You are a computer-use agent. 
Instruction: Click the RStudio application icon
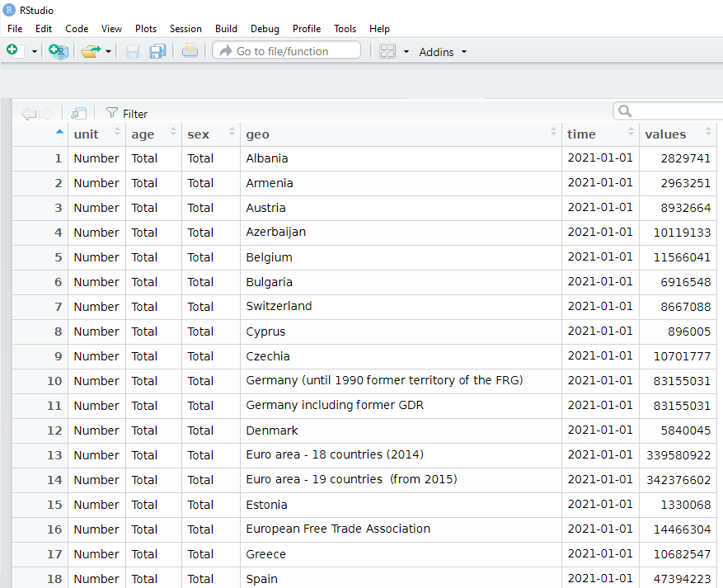pyautogui.click(x=7, y=11)
